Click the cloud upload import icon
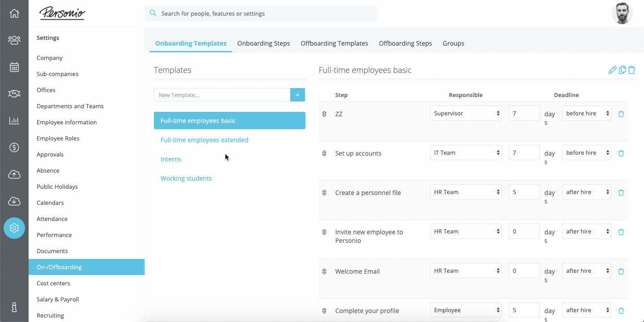This screenshot has height=322, width=644. click(14, 174)
